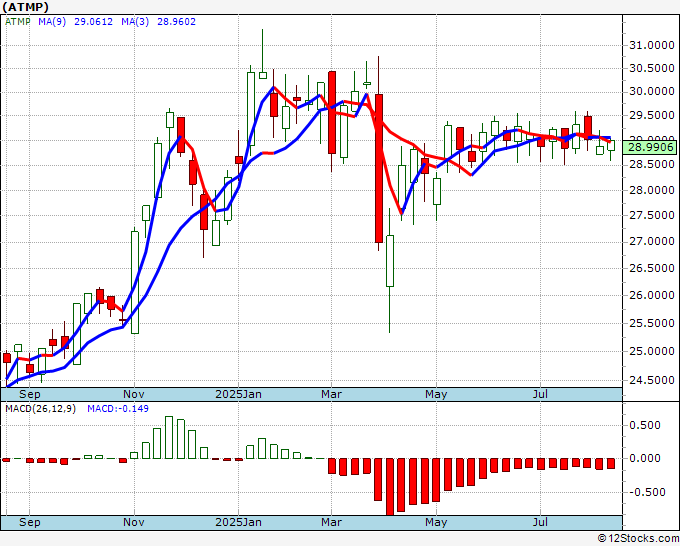The image size is (680, 546).
Task: Click Mar on the price chart date axis
Action: pyautogui.click(x=331, y=394)
